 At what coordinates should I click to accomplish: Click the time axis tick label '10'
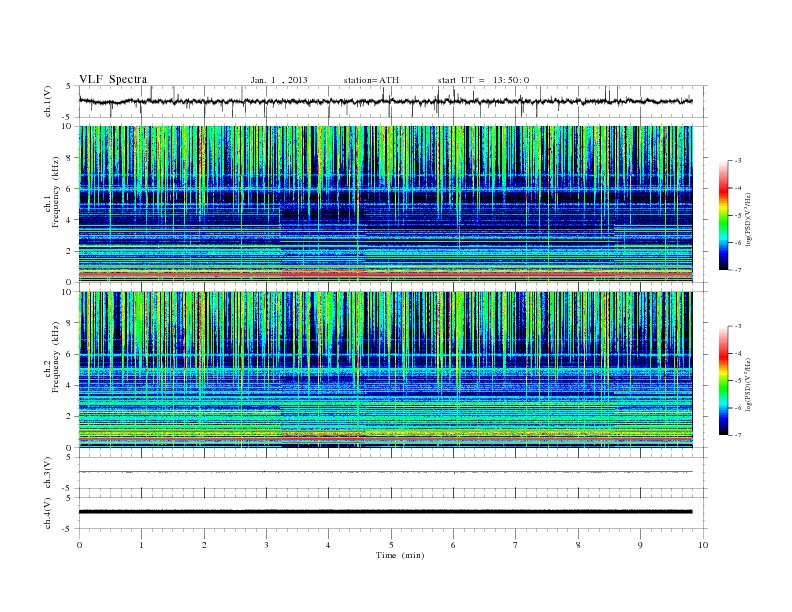tap(703, 545)
